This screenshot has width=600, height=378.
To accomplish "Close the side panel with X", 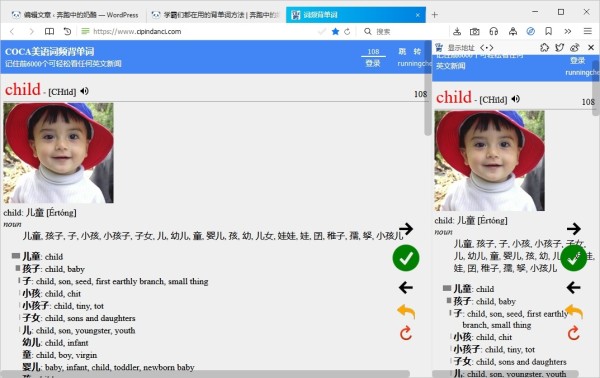I will (x=591, y=47).
